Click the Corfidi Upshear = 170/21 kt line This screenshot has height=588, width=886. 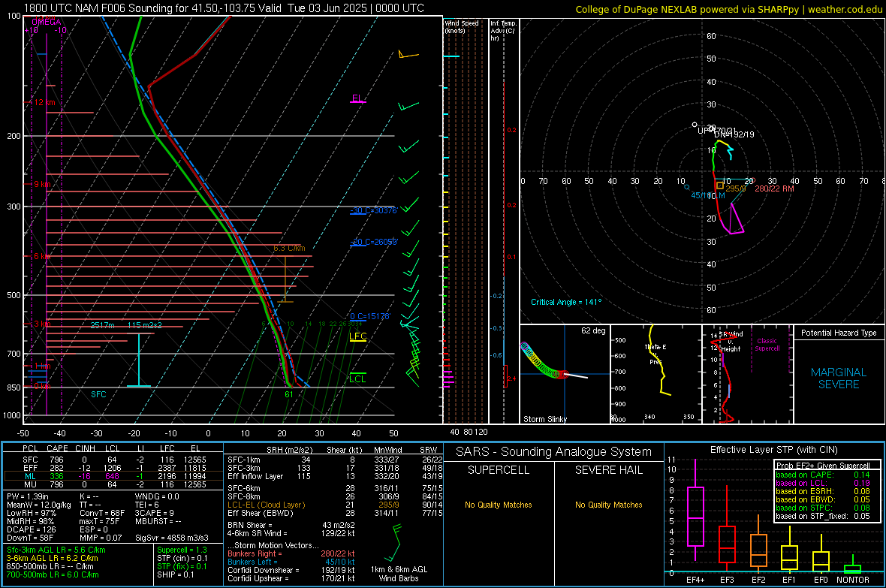[x=291, y=578]
